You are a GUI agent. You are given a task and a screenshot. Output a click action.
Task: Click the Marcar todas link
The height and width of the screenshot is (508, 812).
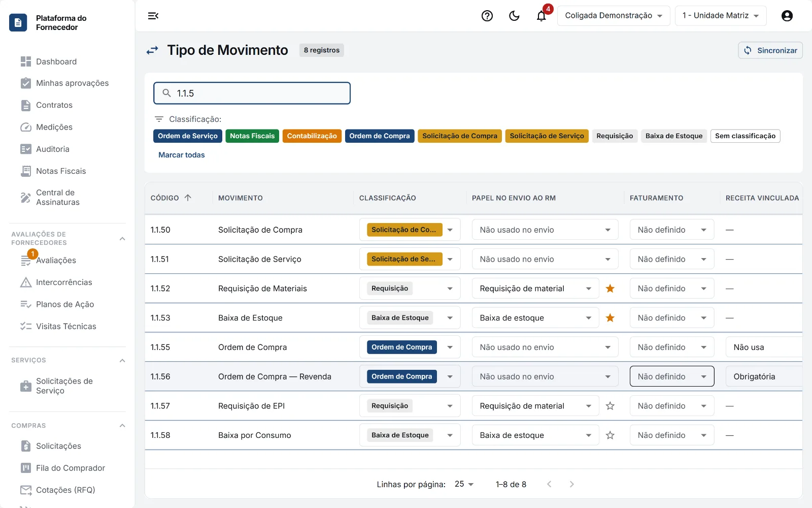[182, 155]
